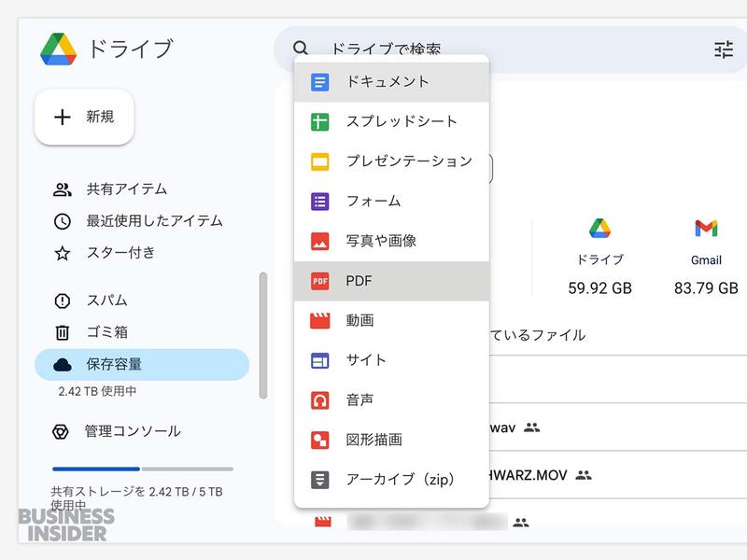Select the スプレッドシート file type icon
Image resolution: width=747 pixels, height=560 pixels.
[x=318, y=121]
